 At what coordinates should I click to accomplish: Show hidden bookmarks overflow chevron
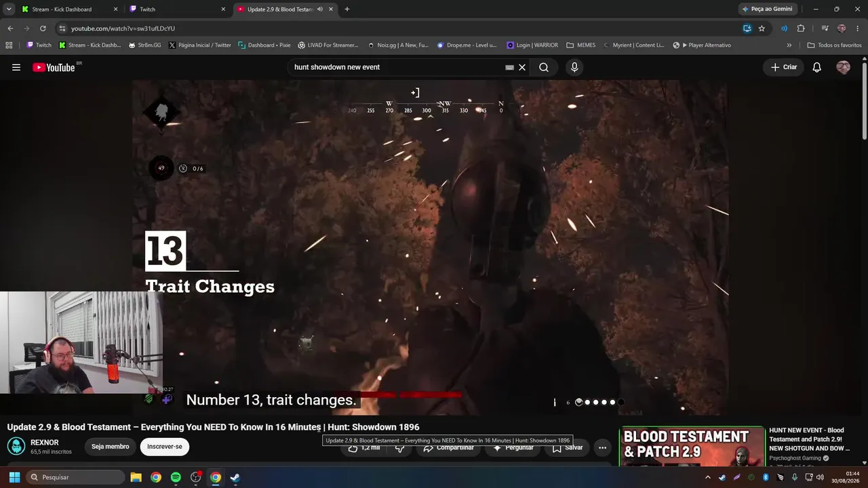coord(789,45)
